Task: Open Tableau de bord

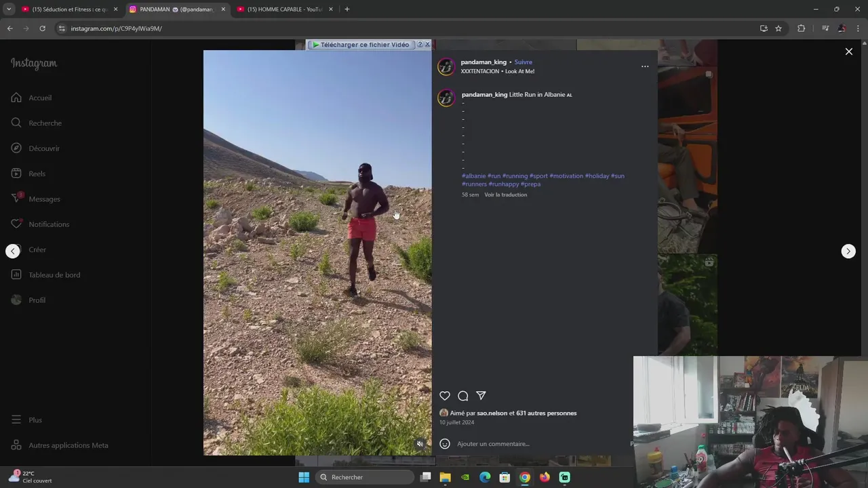Action: coord(45,274)
